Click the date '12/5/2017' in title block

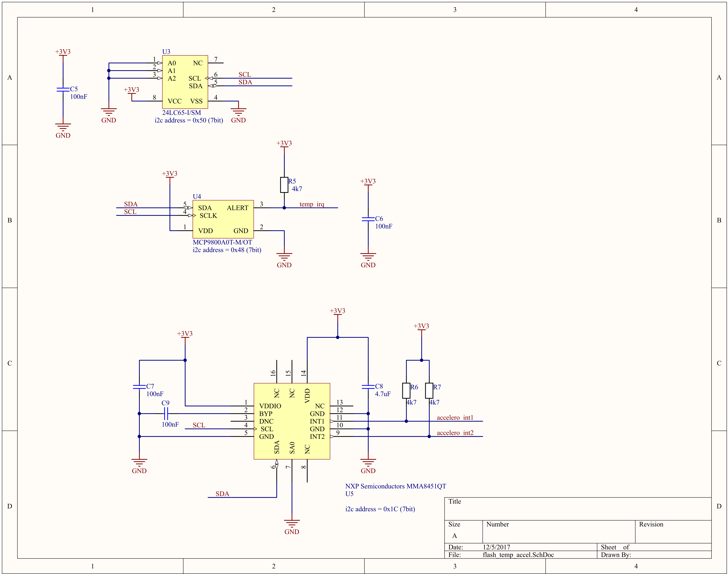[496, 547]
